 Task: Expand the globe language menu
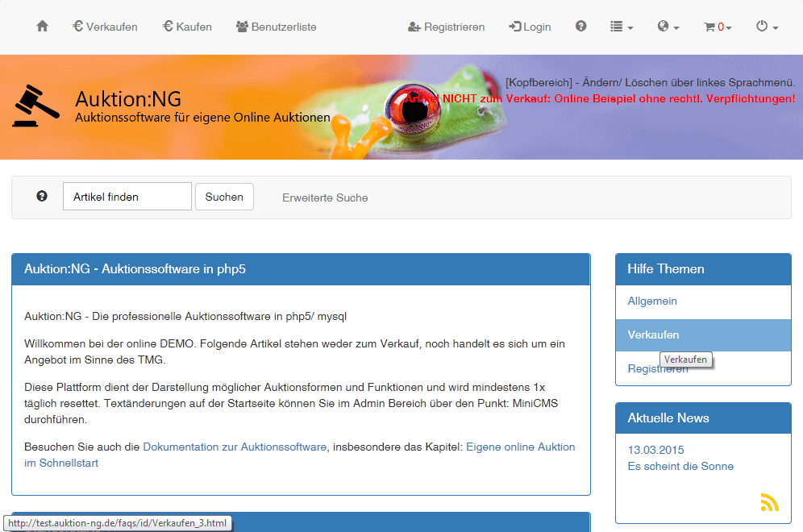[x=668, y=27]
